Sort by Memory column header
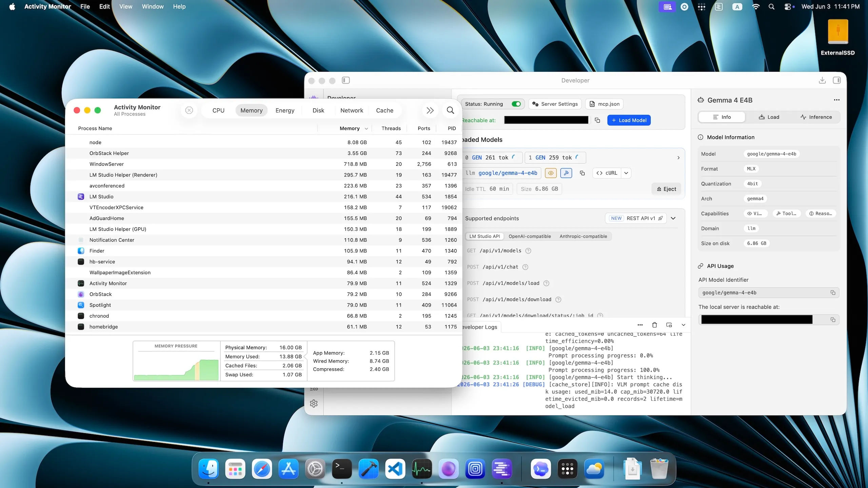The width and height of the screenshot is (868, 488). pos(350,128)
